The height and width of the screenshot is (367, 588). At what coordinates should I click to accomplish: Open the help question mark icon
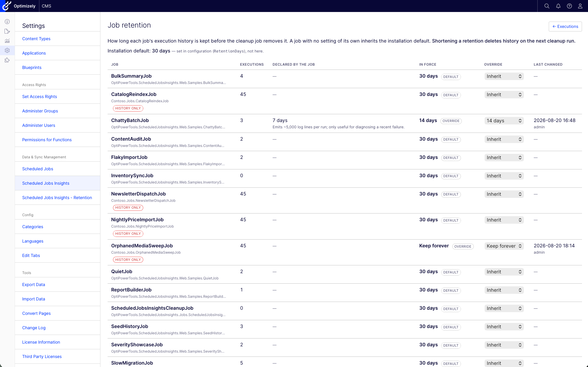(x=569, y=6)
